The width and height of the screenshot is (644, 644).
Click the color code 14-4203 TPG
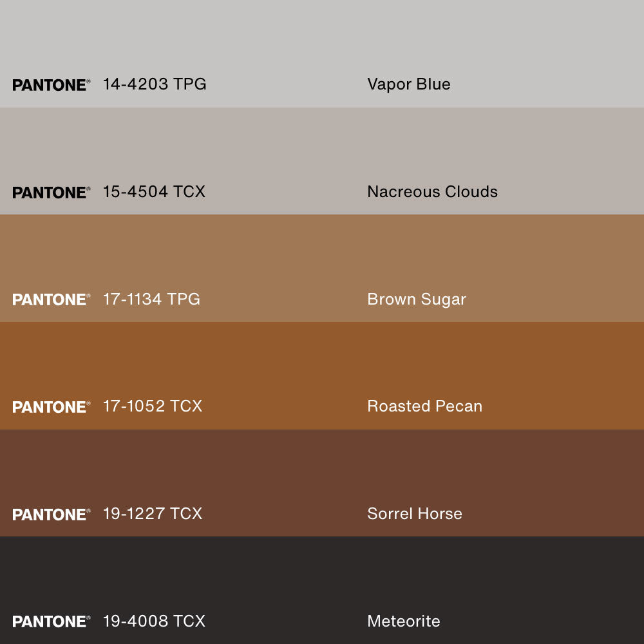click(155, 84)
